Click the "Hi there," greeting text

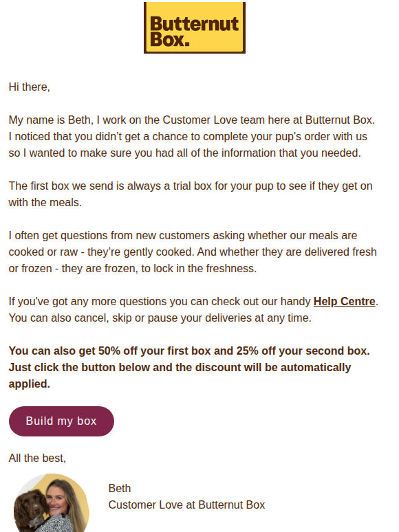point(29,87)
